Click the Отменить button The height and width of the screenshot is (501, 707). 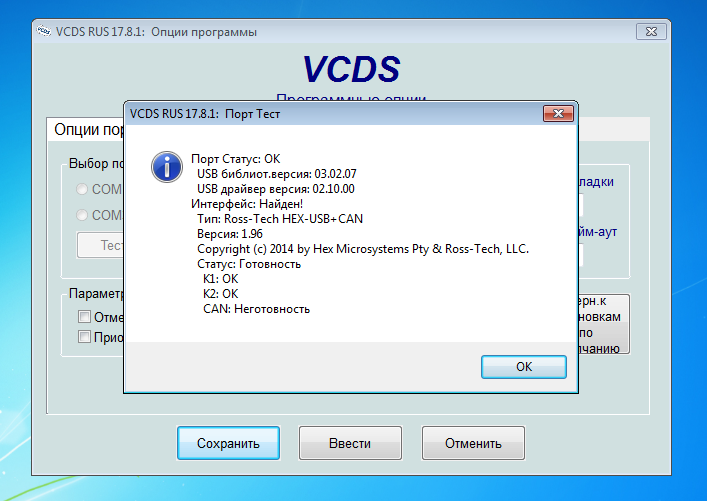473,443
